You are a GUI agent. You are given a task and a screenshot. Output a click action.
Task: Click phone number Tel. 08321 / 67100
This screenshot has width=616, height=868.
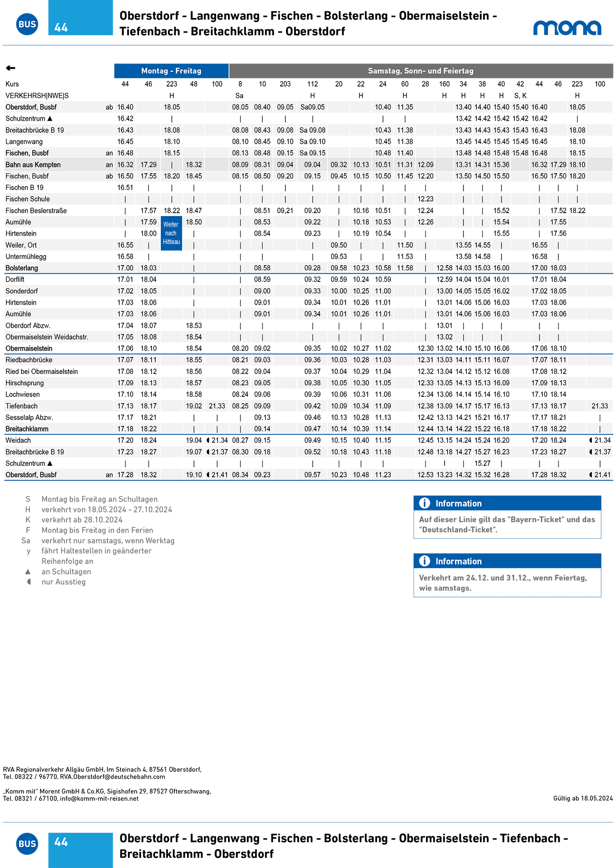(30, 798)
